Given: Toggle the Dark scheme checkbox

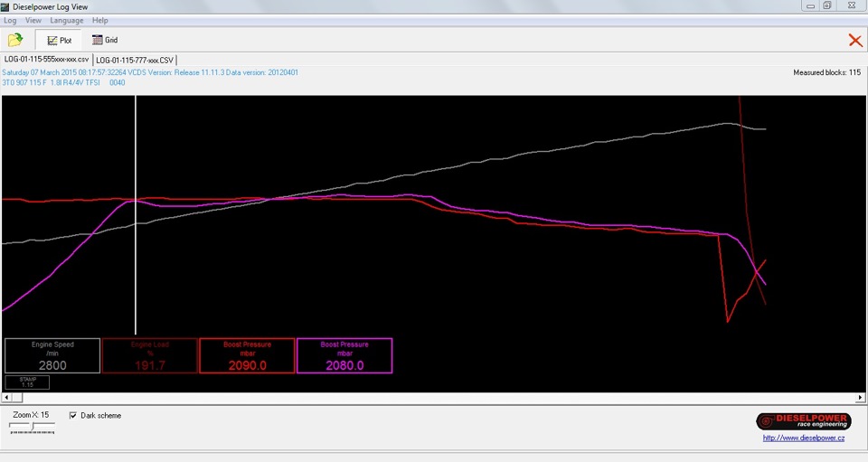Looking at the screenshot, I should pos(73,416).
